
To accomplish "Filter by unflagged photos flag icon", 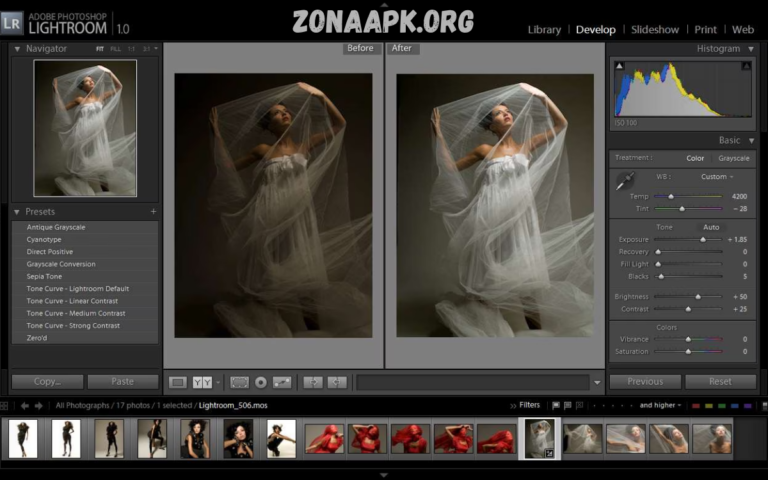I will pyautogui.click(x=568, y=406).
